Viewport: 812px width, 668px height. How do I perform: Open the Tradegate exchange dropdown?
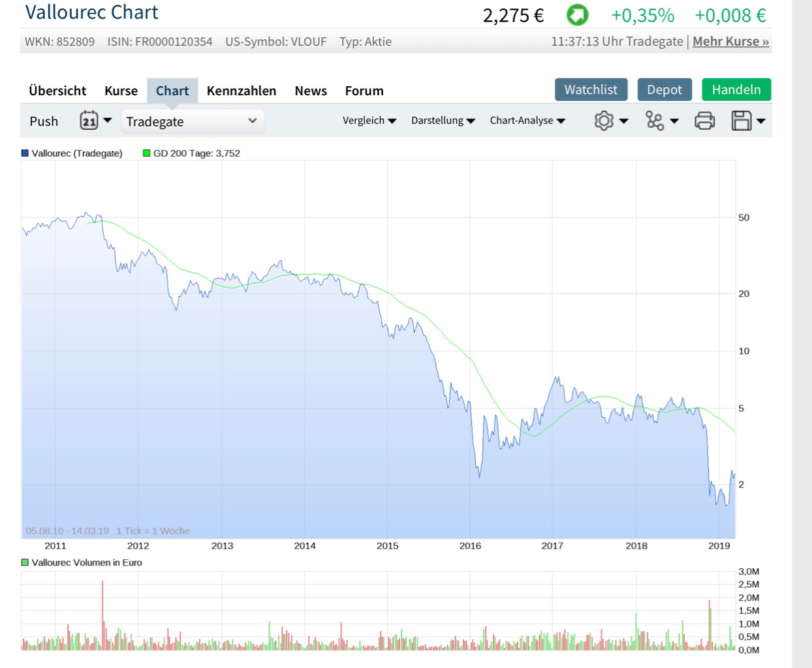192,121
